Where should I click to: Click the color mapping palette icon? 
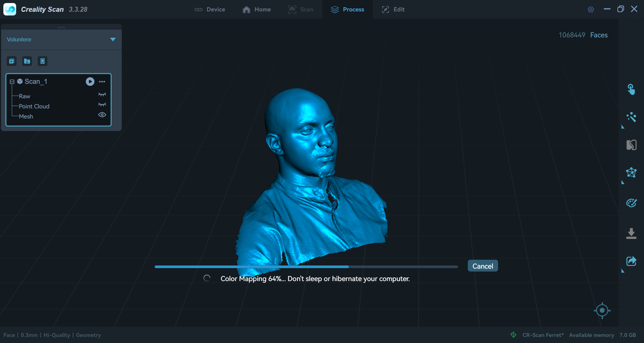pos(631,203)
